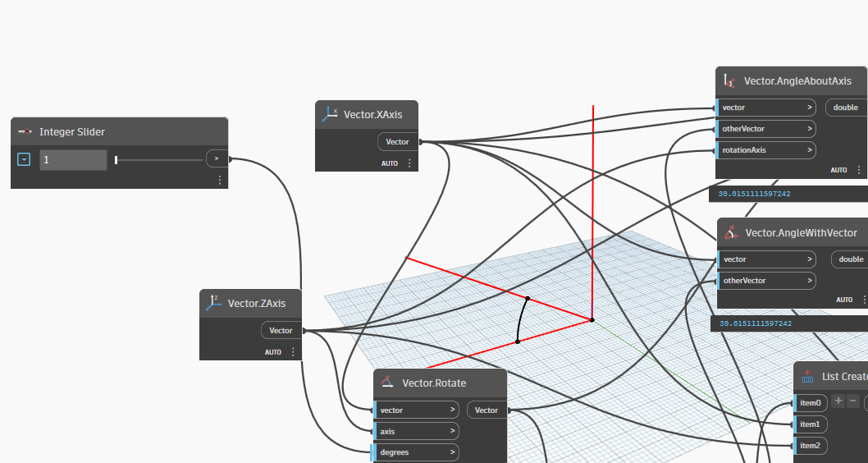The height and width of the screenshot is (463, 868).
Task: Click the Integer Slider track
Action: pyautogui.click(x=159, y=160)
